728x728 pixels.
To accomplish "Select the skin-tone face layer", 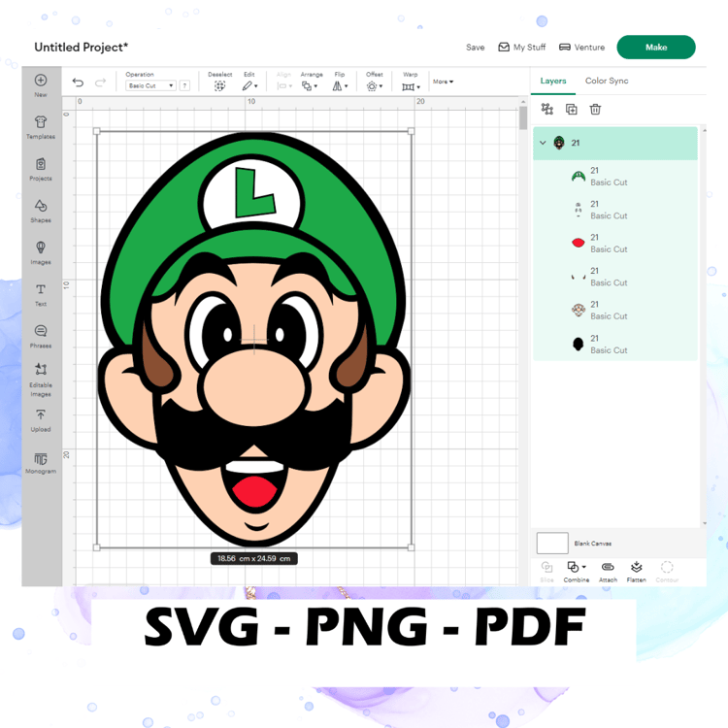I will point(615,311).
